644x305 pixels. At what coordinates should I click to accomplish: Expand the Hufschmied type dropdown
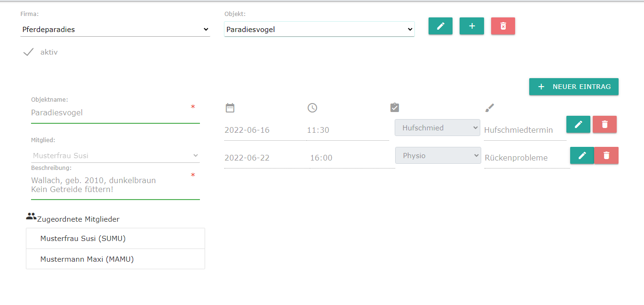[437, 128]
